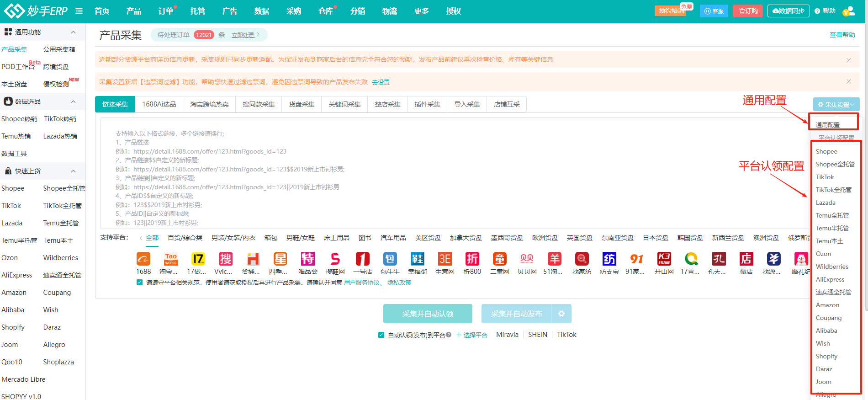Toggle the sidebar hamburger menu
Image resolution: width=868 pixels, height=400 pixels.
[x=79, y=11]
